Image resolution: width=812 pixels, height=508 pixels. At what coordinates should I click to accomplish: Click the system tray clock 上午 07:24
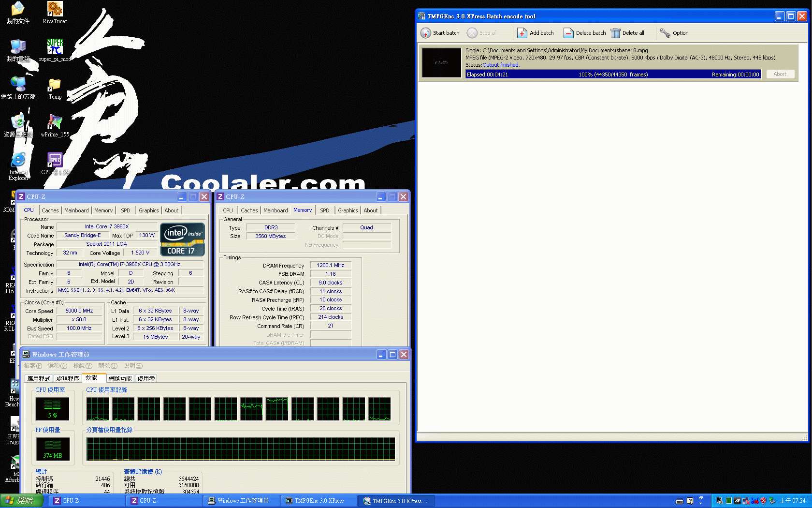[x=792, y=501]
